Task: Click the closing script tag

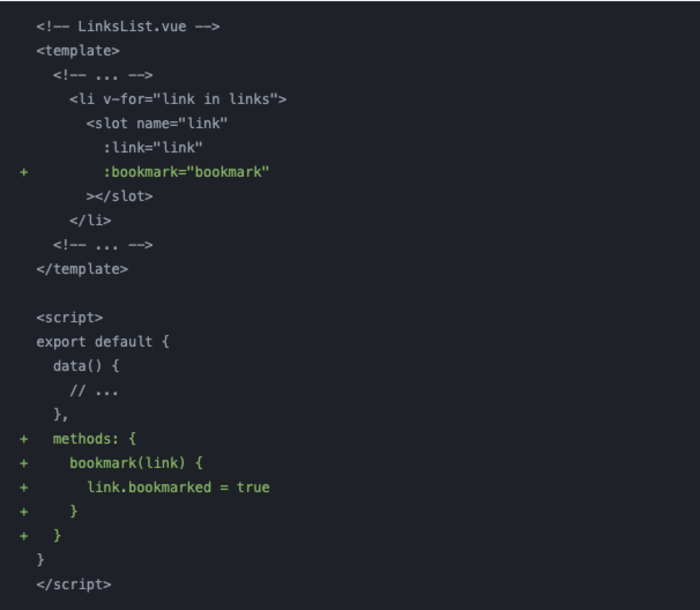Action: pyautogui.click(x=74, y=585)
